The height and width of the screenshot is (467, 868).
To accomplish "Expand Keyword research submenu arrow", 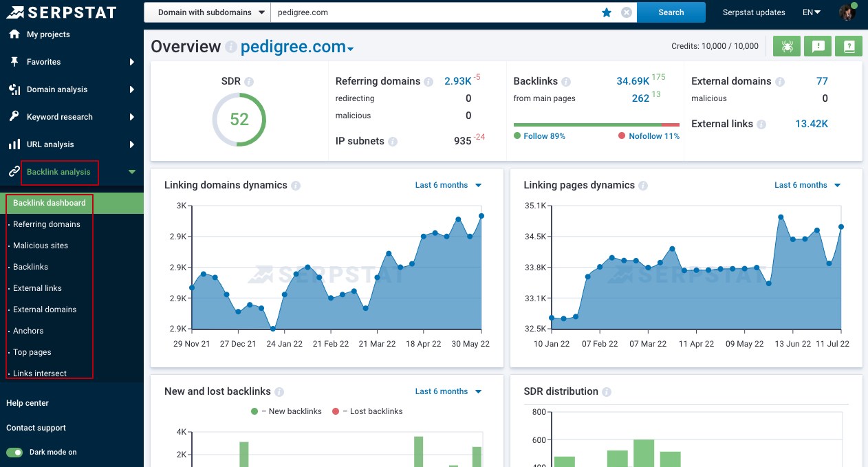I will [x=132, y=117].
